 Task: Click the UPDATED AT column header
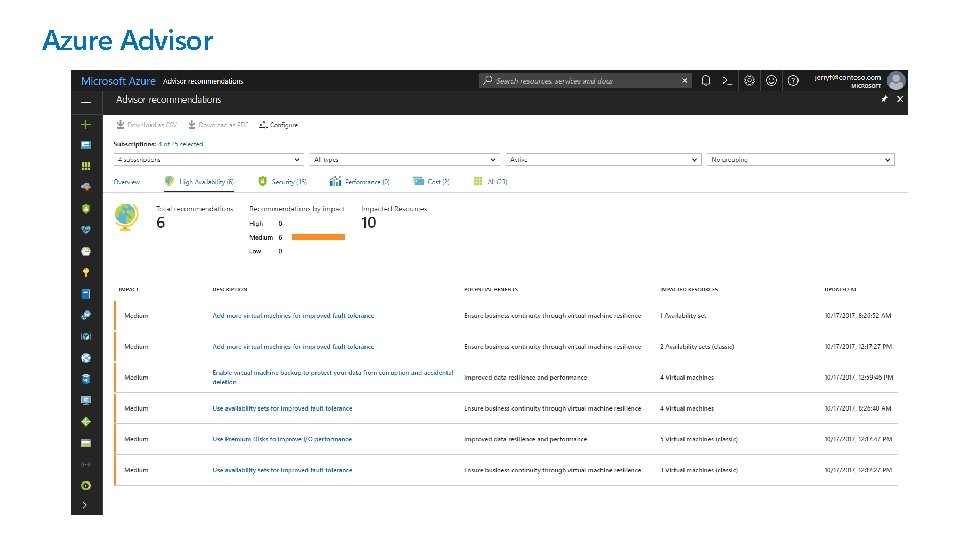click(x=840, y=290)
